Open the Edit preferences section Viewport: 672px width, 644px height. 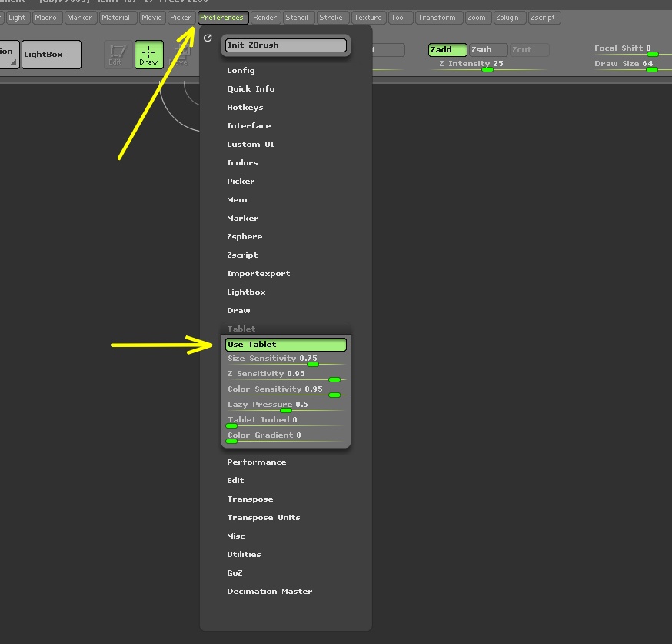(x=235, y=480)
